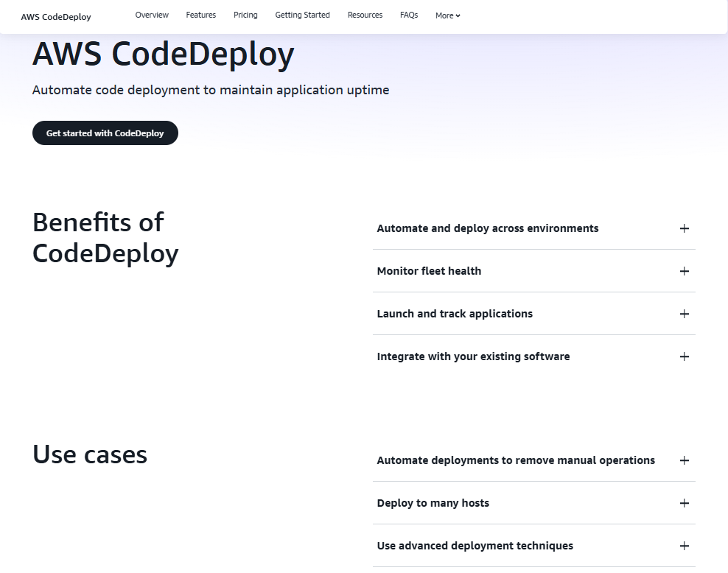Expand Use advanced deployment techniques section
The height and width of the screenshot is (573, 728).
click(534, 546)
